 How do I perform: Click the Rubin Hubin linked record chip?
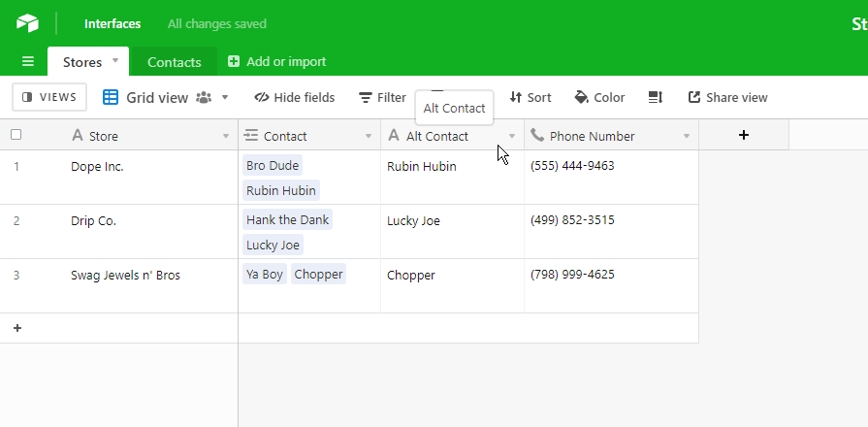[x=280, y=190]
